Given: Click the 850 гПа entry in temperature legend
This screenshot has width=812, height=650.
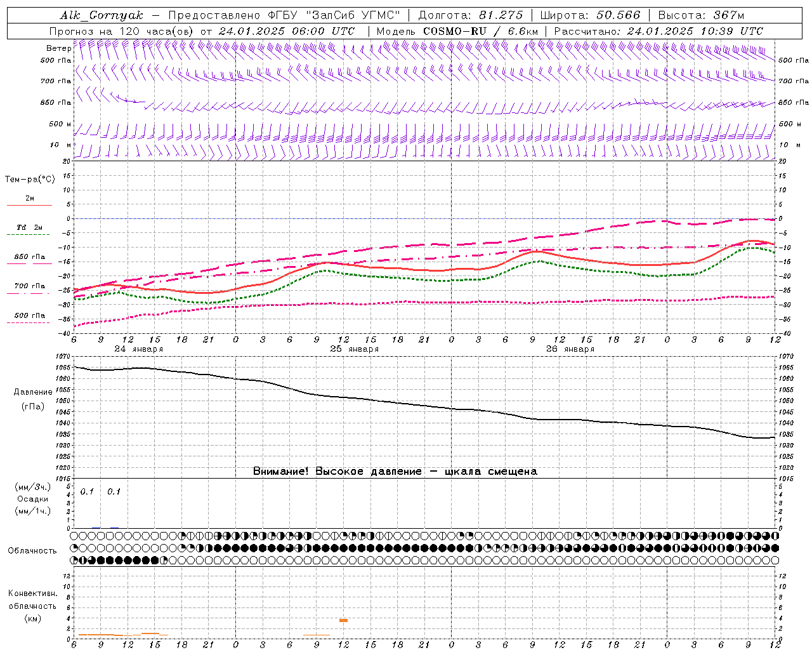Looking at the screenshot, I should (x=30, y=257).
